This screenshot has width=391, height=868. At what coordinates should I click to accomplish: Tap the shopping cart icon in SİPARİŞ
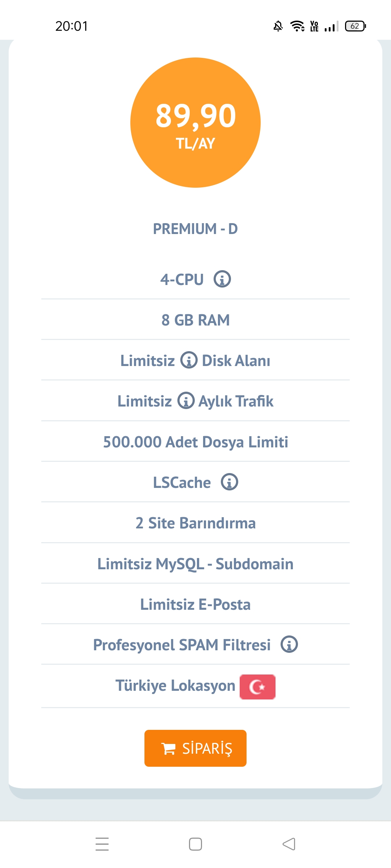point(168,748)
